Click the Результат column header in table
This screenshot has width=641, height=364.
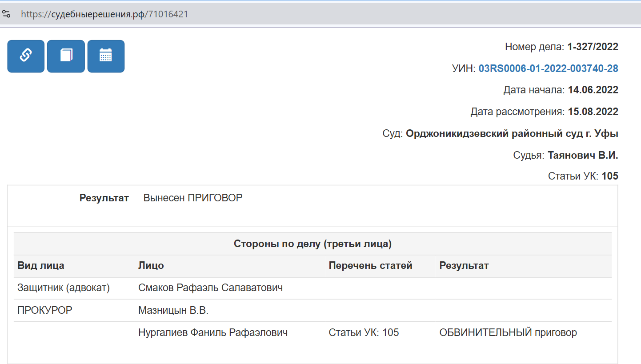pyautogui.click(x=464, y=266)
